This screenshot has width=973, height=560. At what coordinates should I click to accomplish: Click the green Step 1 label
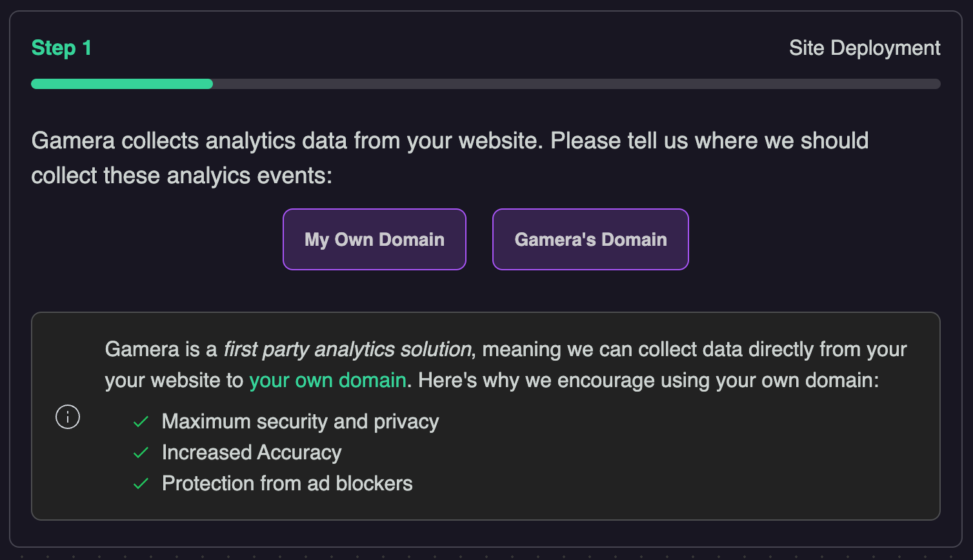pos(61,48)
